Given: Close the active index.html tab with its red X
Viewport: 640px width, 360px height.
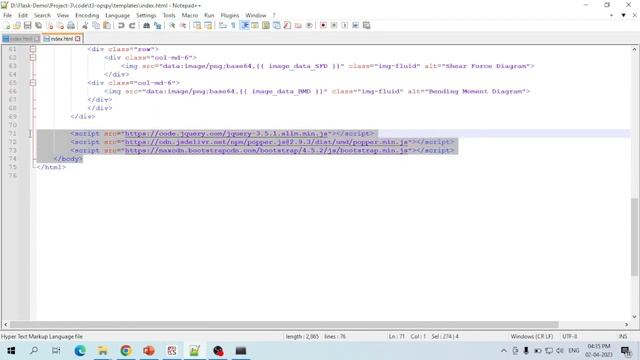Looking at the screenshot, I should [78, 39].
